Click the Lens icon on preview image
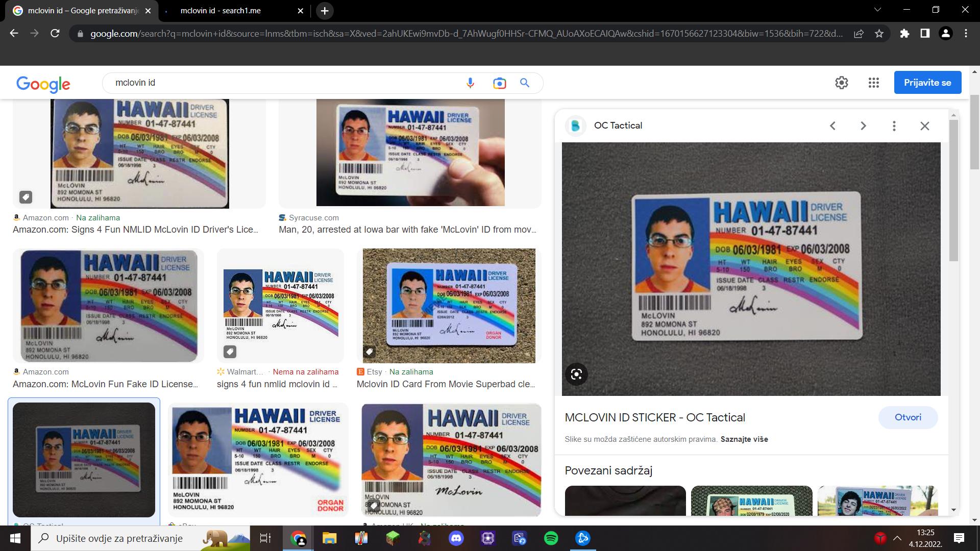 (576, 374)
